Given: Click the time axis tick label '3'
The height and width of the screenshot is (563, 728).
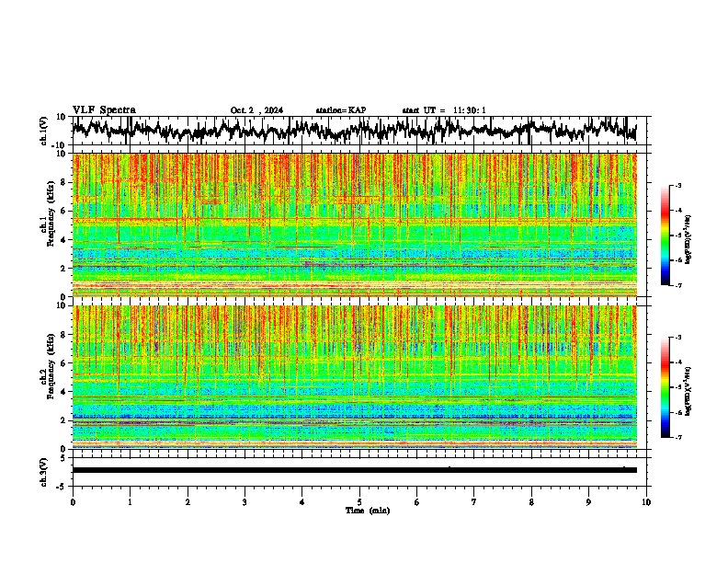Looking at the screenshot, I should [x=245, y=502].
